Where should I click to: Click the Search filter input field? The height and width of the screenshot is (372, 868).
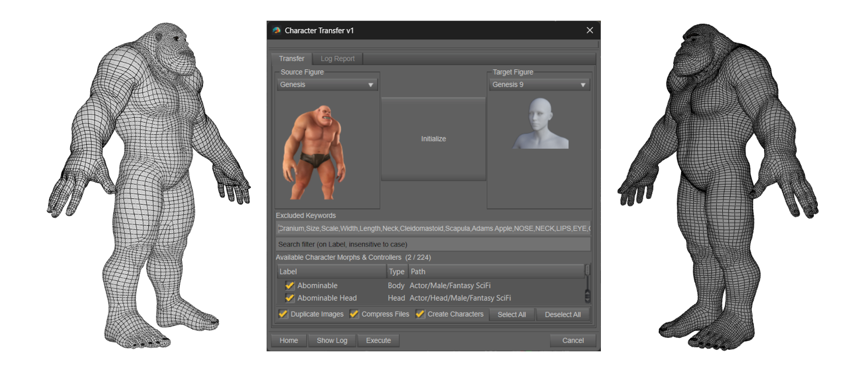pyautogui.click(x=433, y=244)
